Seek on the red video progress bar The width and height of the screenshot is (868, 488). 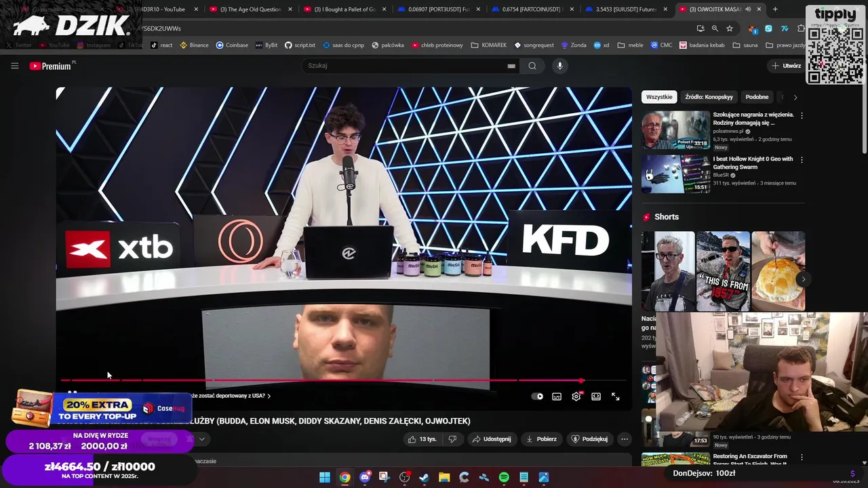click(x=344, y=380)
